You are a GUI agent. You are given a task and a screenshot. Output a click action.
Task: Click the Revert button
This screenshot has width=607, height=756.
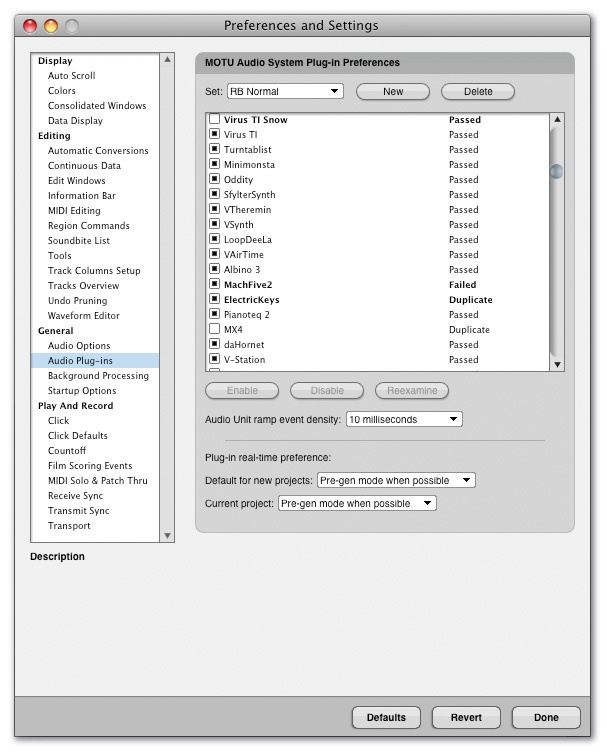point(466,717)
